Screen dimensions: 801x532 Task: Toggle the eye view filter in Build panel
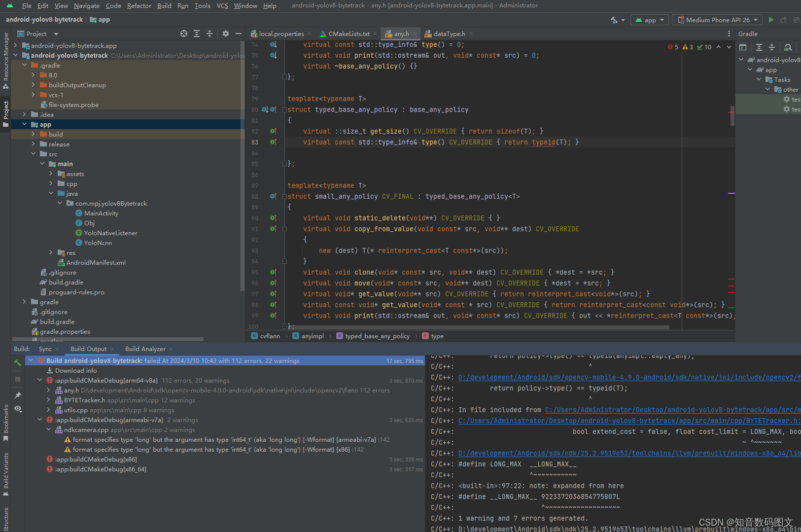point(18,409)
